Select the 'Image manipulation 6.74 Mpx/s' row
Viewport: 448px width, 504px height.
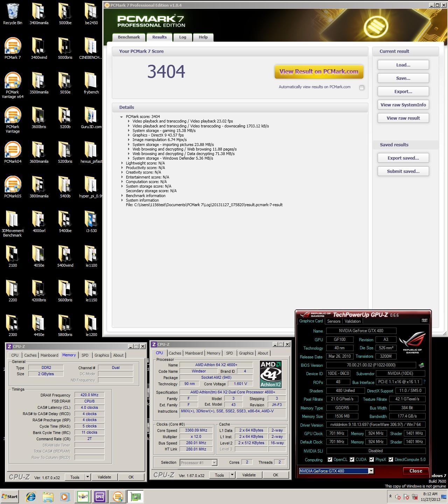[x=159, y=140]
